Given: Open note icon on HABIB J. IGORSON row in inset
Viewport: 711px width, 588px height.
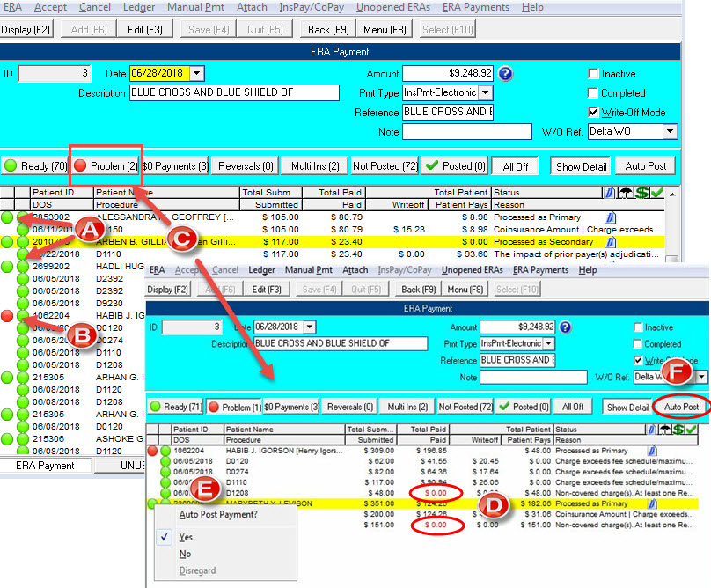Looking at the screenshot, I should point(653,451).
